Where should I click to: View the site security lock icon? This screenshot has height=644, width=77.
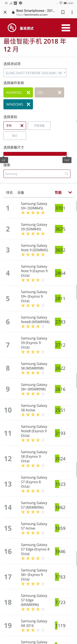(x=13, y=12)
